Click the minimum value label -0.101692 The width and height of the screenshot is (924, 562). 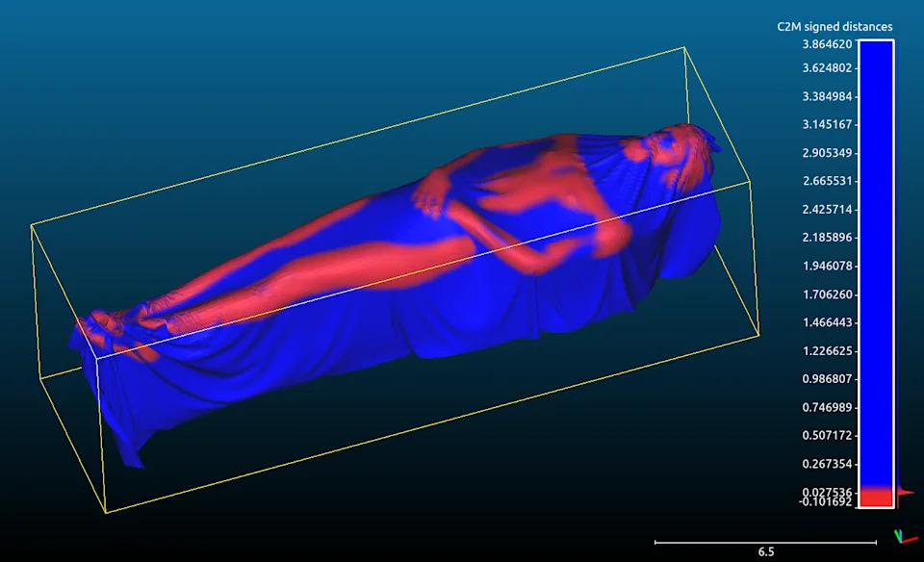[x=825, y=500]
